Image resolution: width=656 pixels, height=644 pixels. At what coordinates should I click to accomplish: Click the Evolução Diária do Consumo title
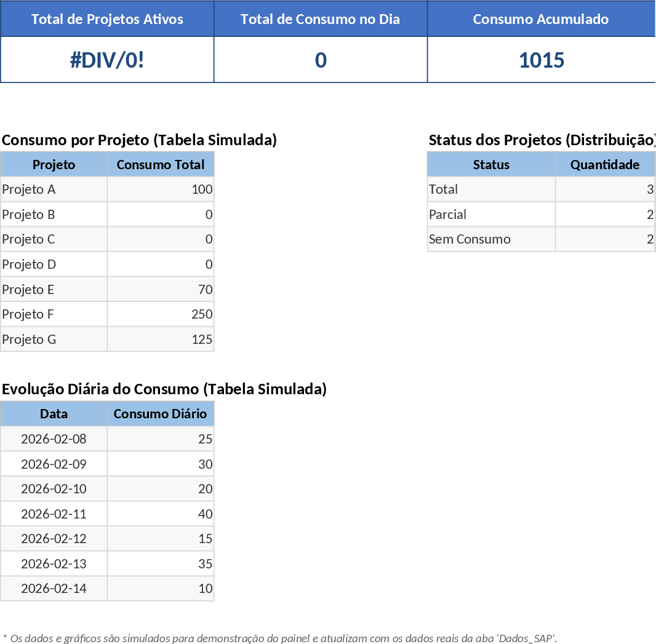click(163, 389)
